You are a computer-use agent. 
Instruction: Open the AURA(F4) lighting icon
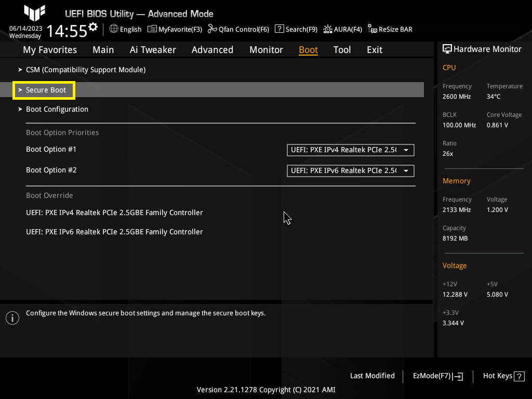click(x=328, y=29)
